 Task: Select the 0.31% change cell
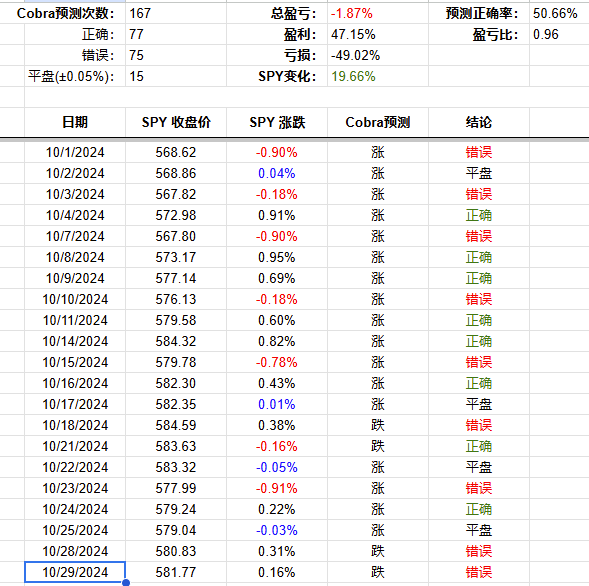277,552
